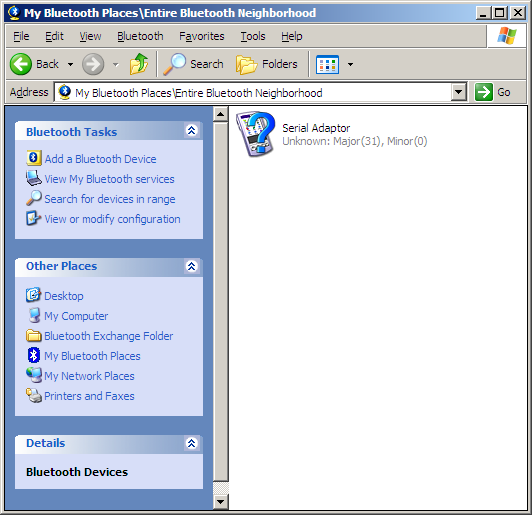Click the Other Places header title
Viewport: 532px width, 515px height.
[x=61, y=266]
